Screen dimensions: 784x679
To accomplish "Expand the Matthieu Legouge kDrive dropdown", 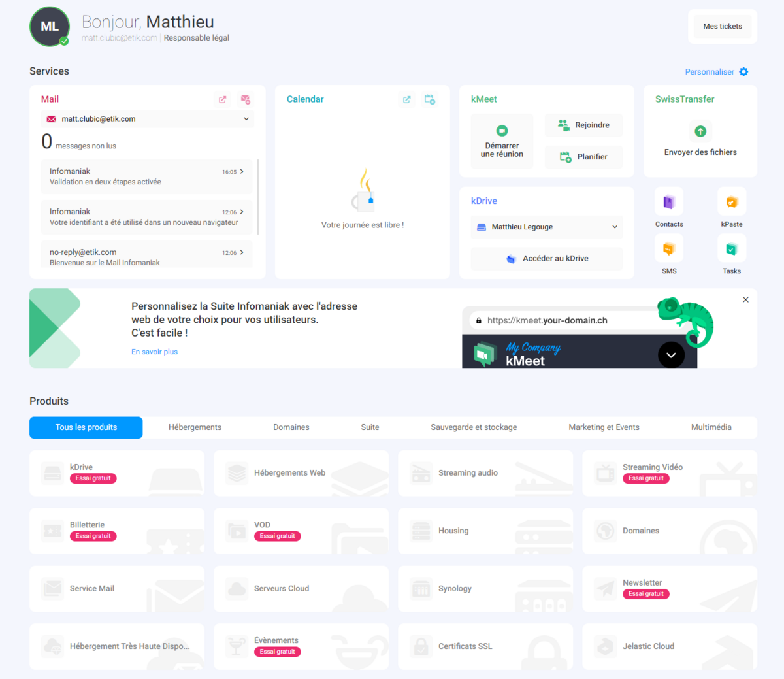I will click(x=547, y=227).
